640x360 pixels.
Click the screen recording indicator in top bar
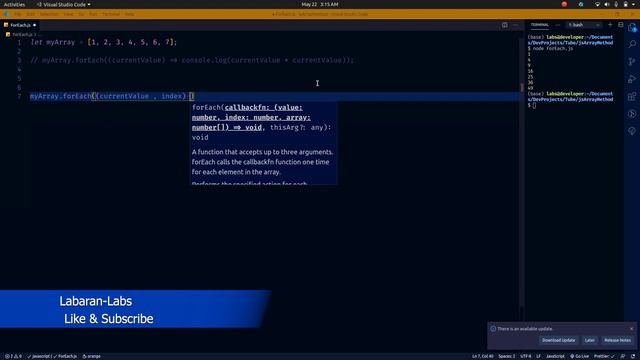(x=564, y=4)
